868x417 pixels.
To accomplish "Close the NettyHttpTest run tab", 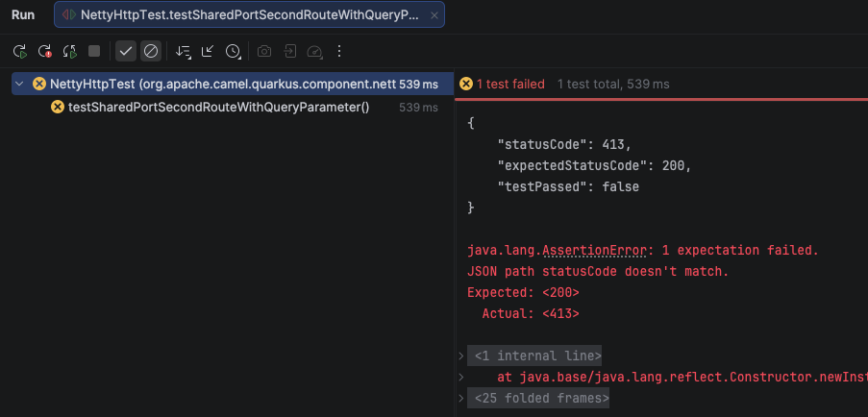I will [434, 15].
